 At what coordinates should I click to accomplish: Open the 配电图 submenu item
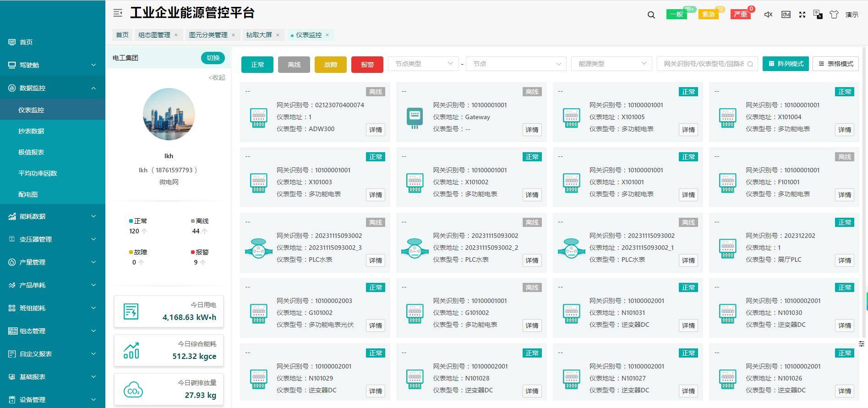[53, 194]
